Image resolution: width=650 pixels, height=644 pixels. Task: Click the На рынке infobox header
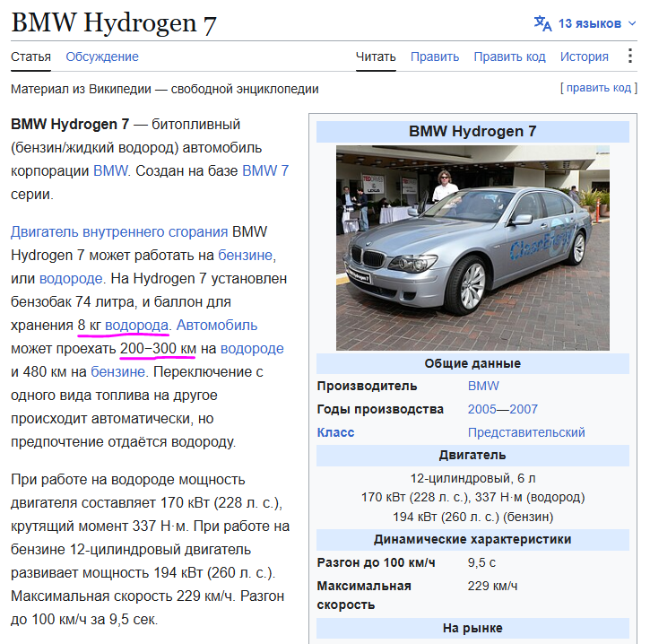click(472, 628)
